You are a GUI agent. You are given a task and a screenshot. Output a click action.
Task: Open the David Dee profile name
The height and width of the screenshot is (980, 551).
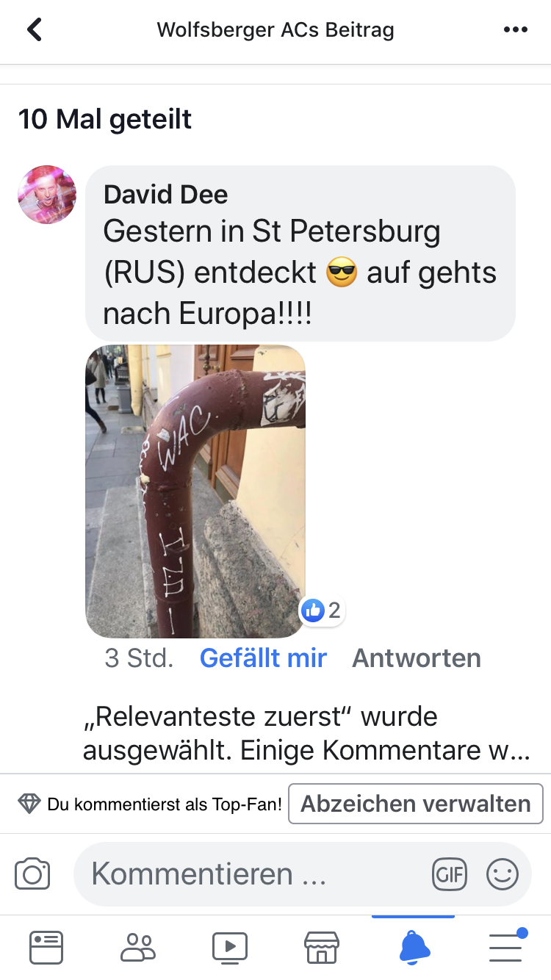click(x=166, y=195)
